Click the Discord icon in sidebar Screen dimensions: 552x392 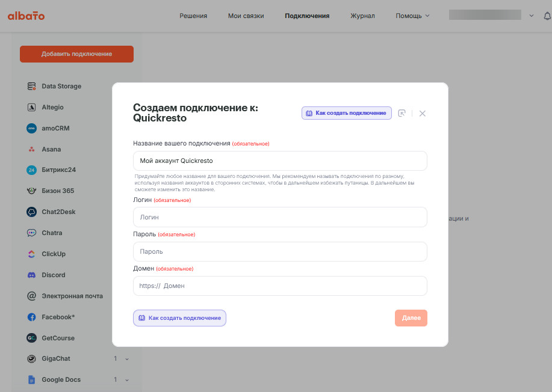click(x=32, y=275)
